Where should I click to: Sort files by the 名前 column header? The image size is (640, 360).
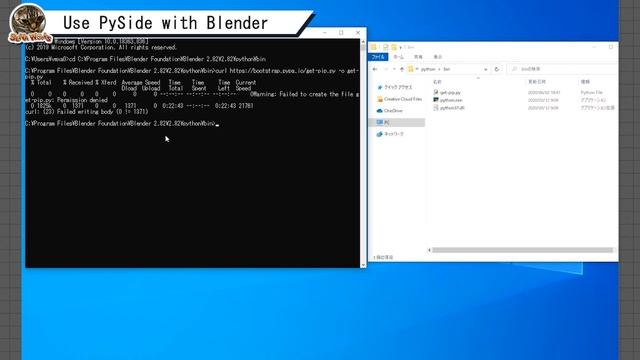coord(437,82)
